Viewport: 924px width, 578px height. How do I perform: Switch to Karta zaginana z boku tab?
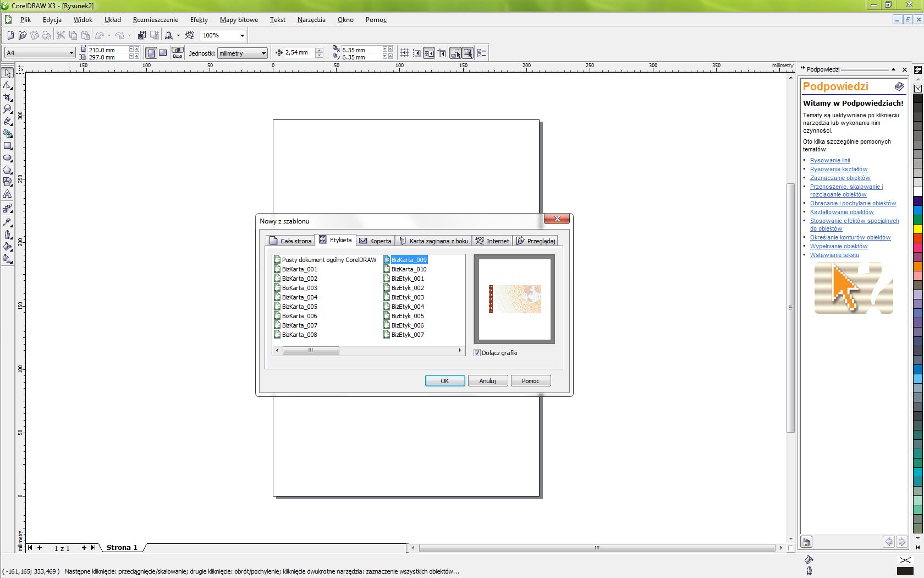tap(433, 241)
